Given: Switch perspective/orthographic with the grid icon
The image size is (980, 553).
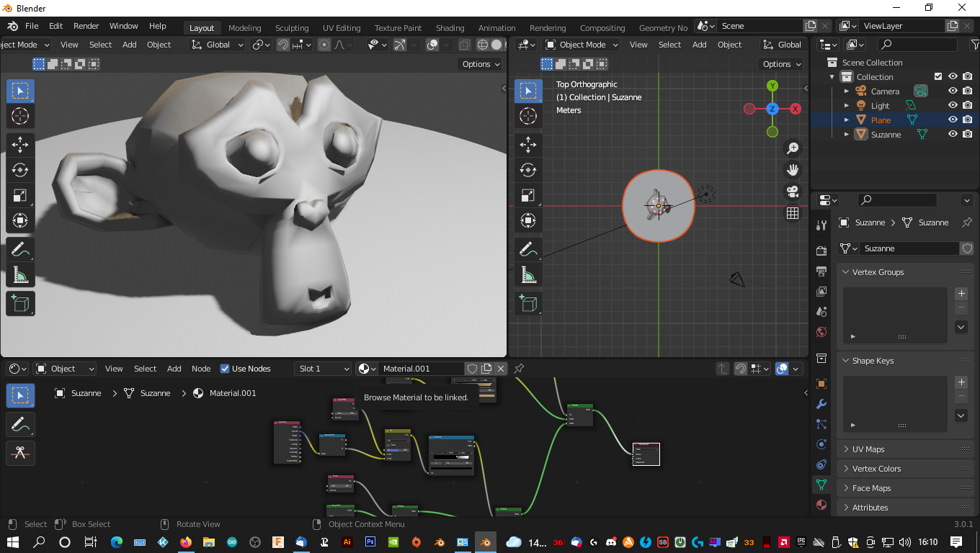Looking at the screenshot, I should click(793, 213).
